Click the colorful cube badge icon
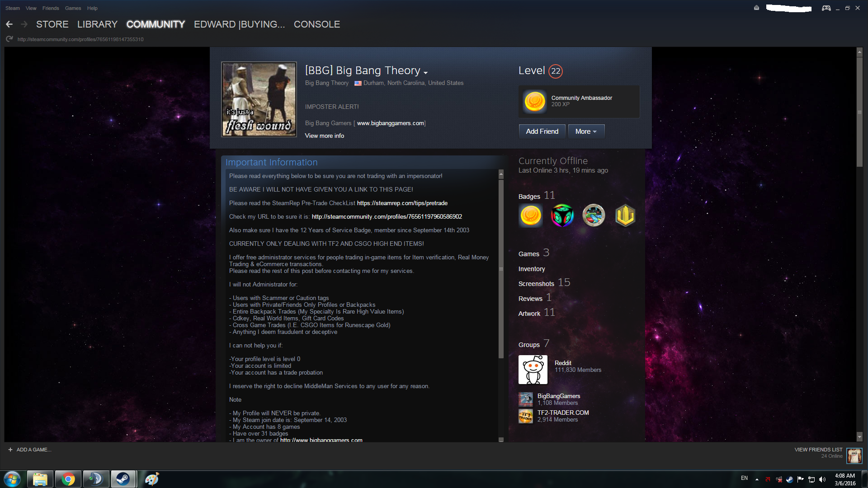 point(562,216)
